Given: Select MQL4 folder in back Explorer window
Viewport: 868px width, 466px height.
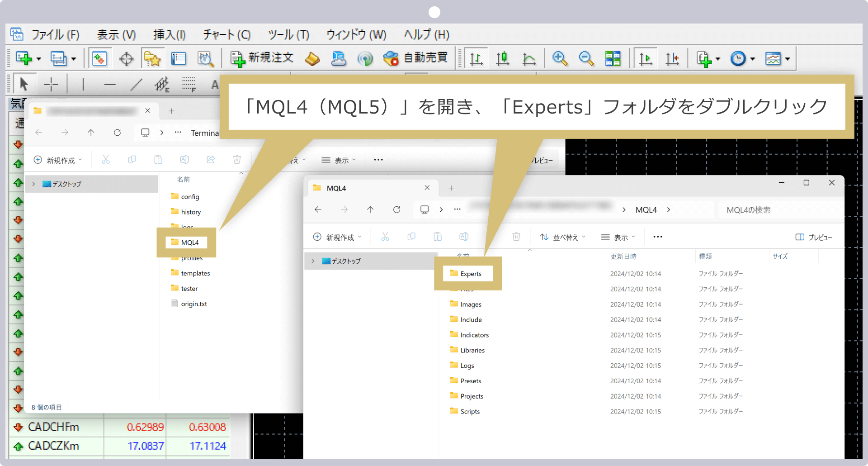Looking at the screenshot, I should point(185,243).
